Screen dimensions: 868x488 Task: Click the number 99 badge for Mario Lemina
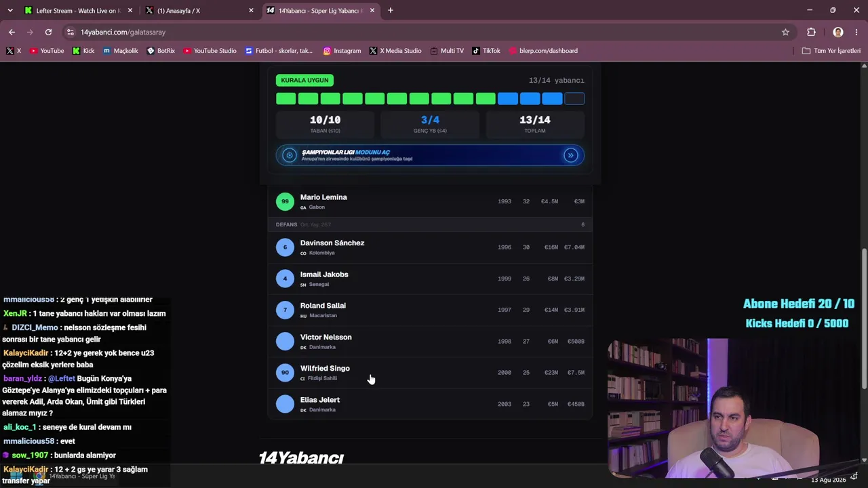pos(285,201)
